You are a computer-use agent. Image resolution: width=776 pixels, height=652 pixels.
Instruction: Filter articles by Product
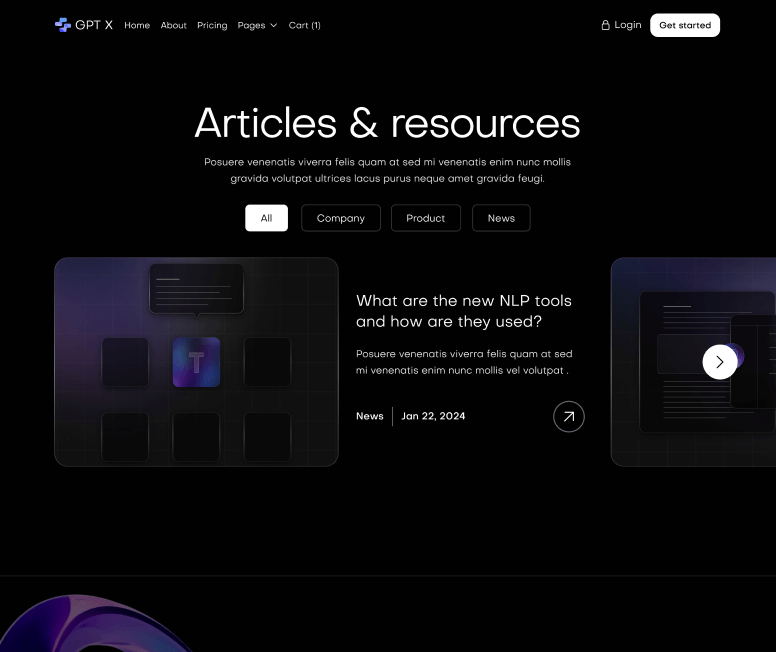[426, 218]
